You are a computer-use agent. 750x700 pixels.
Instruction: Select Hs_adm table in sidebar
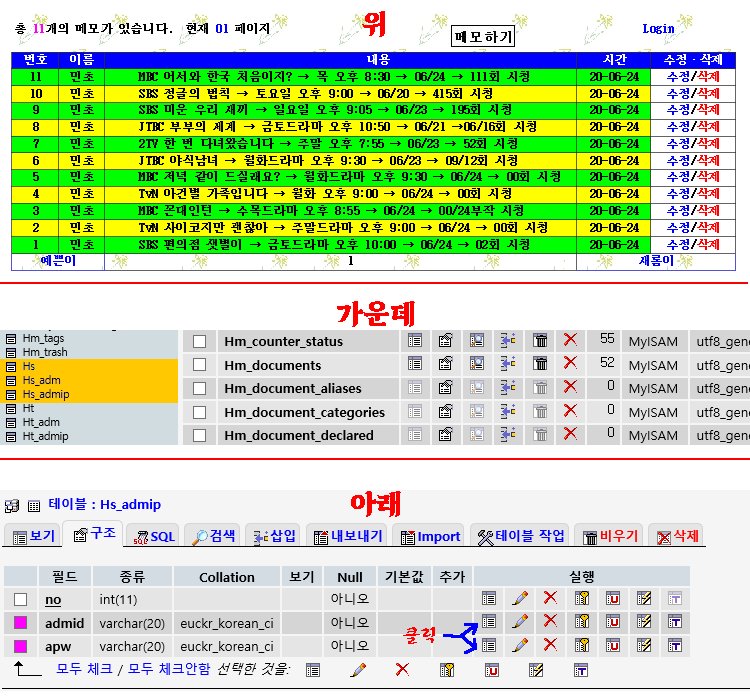[42, 380]
